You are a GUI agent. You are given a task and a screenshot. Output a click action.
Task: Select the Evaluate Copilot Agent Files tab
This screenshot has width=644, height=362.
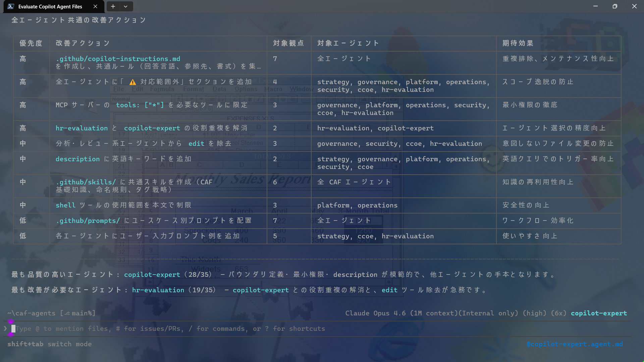(x=50, y=6)
